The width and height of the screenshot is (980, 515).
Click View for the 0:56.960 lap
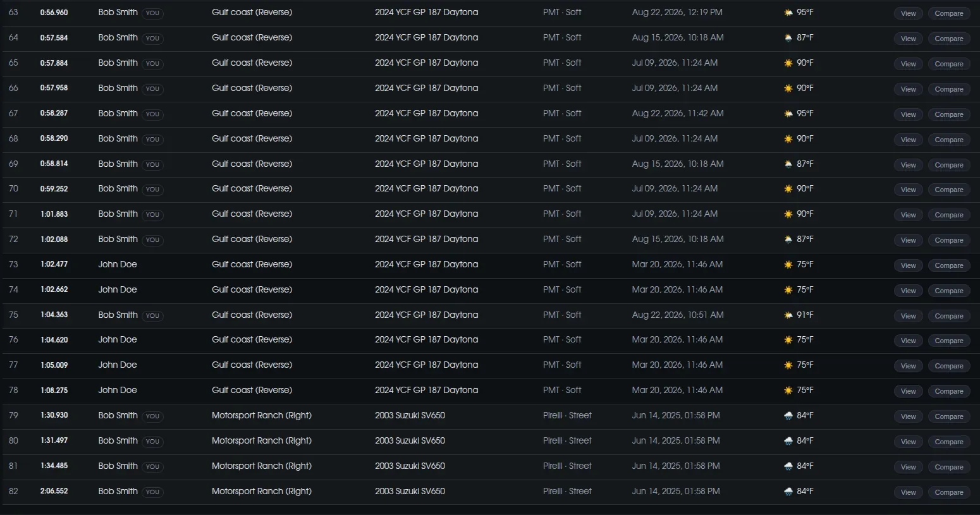[908, 13]
